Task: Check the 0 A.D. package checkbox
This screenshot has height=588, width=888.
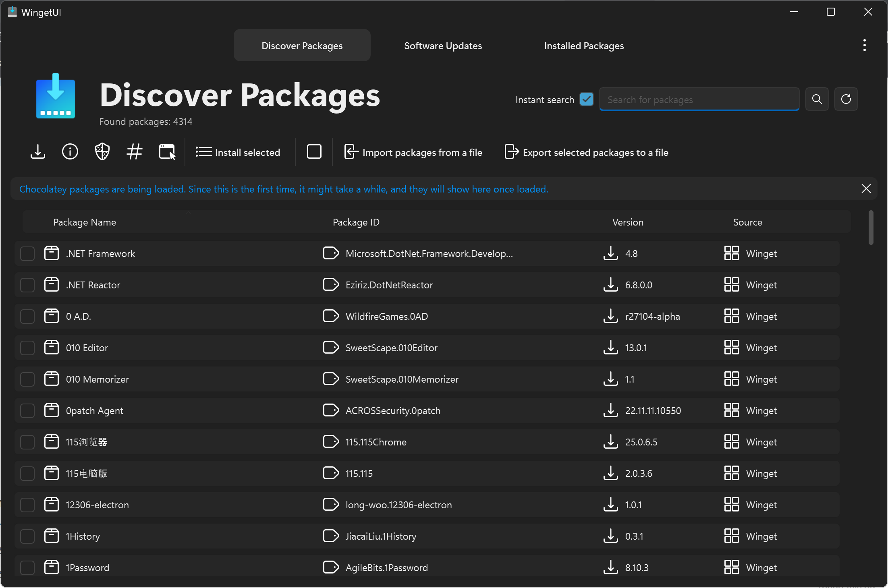Action: point(27,316)
